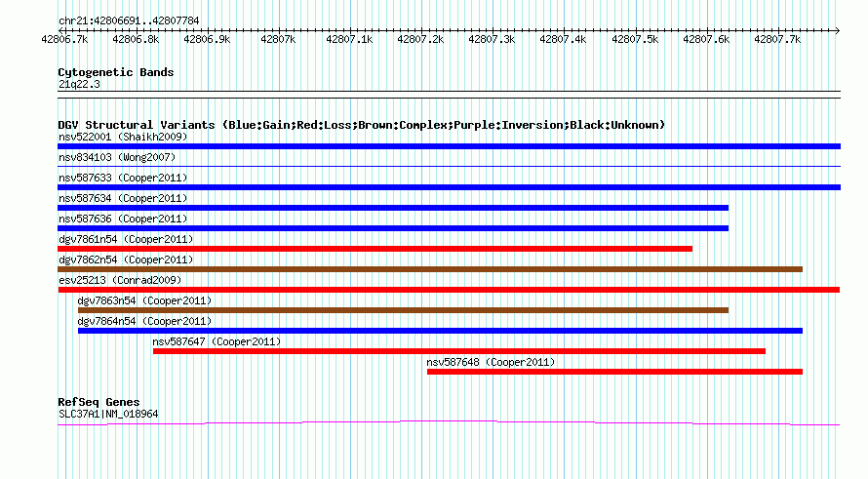Select the red dgv7861n54 loss bar
Screen dimensions: 868x479
click(x=375, y=249)
